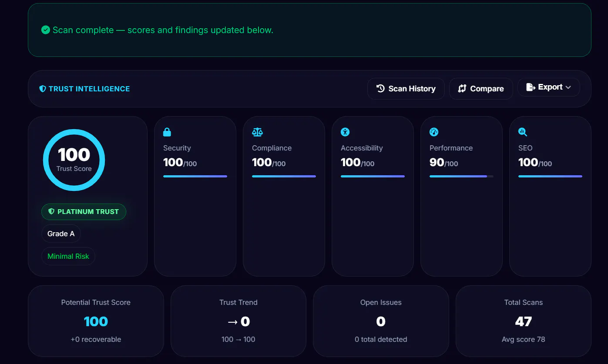Click the Security padlock icon
The height and width of the screenshot is (364, 608).
(167, 132)
